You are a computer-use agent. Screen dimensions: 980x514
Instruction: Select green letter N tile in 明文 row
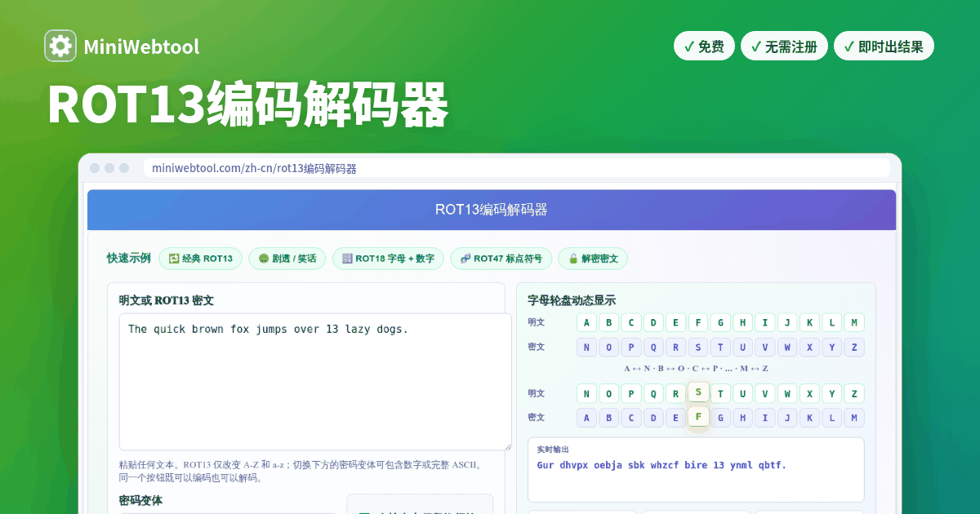586,393
